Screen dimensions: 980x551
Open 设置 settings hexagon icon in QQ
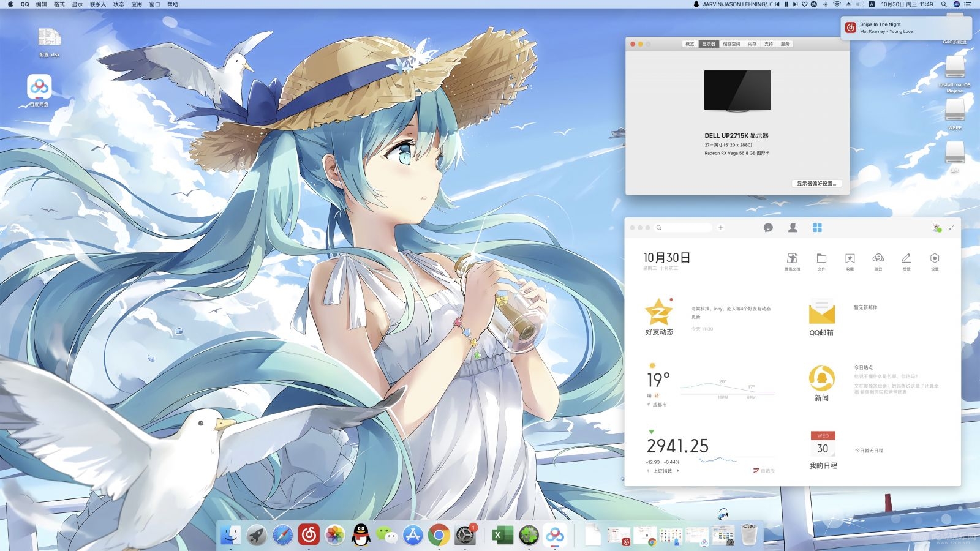click(935, 261)
